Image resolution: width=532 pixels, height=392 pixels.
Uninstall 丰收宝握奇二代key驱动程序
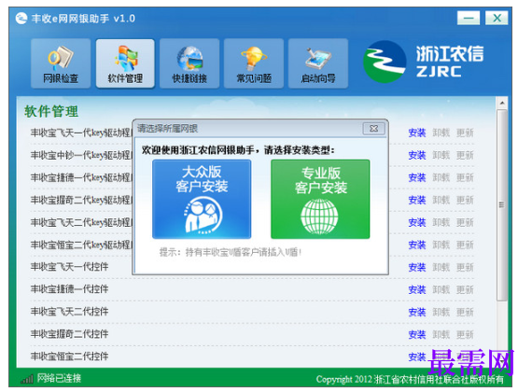pos(441,200)
